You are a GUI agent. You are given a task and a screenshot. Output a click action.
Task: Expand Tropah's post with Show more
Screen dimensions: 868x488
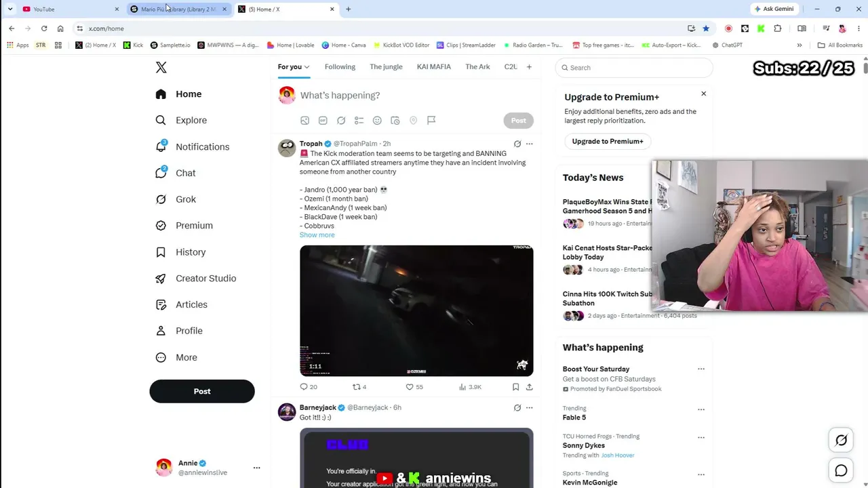[x=317, y=235]
